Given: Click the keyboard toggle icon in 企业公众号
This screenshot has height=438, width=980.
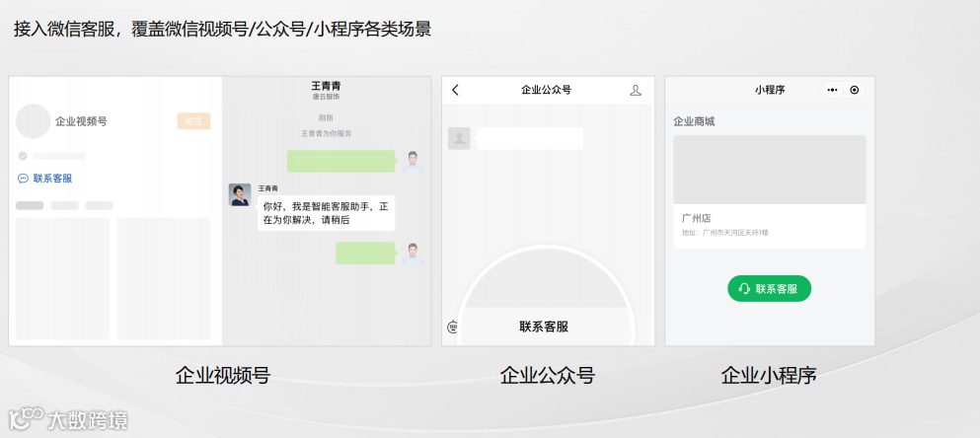Looking at the screenshot, I should coord(453,327).
